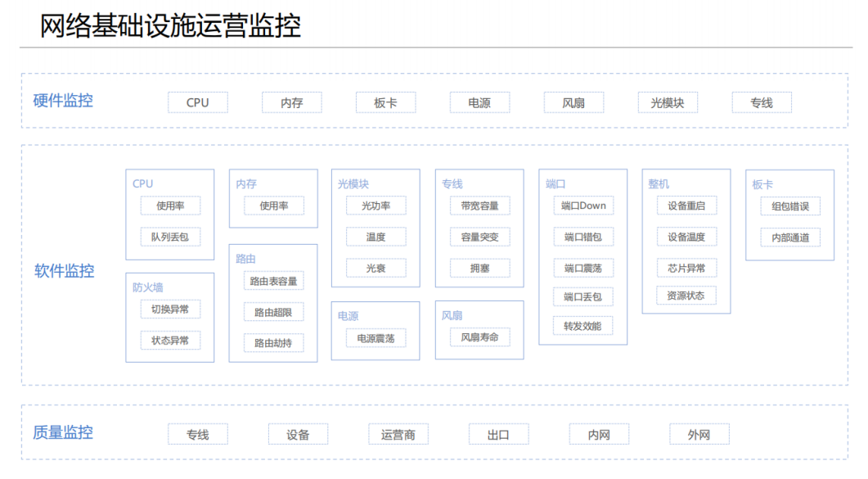868x479 pixels.
Task: Click the 设备温度 box
Action: click(686, 237)
